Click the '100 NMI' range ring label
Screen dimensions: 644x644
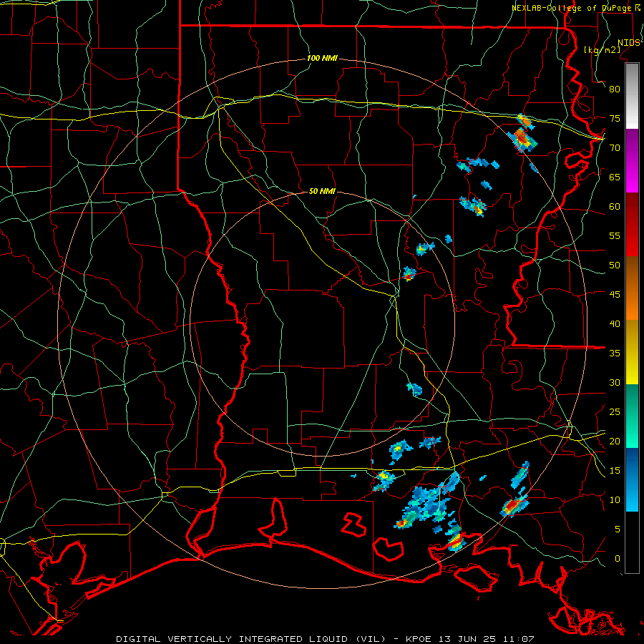click(322, 59)
